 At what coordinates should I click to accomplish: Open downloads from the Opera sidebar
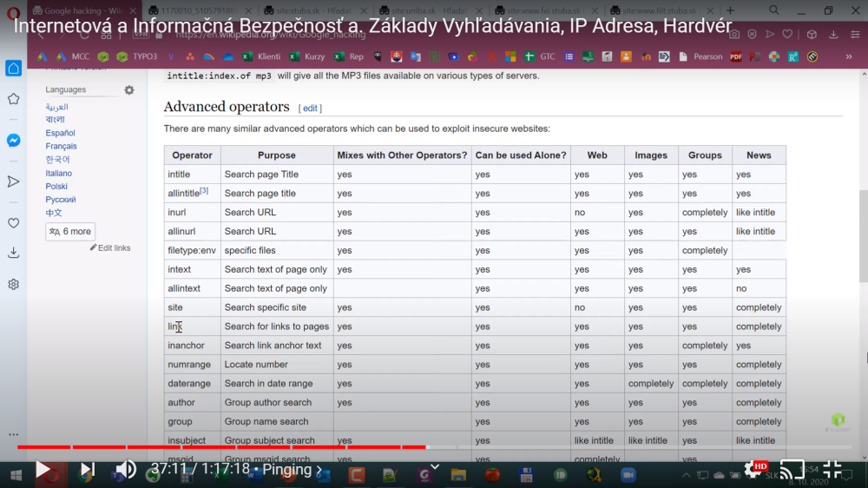click(x=14, y=253)
